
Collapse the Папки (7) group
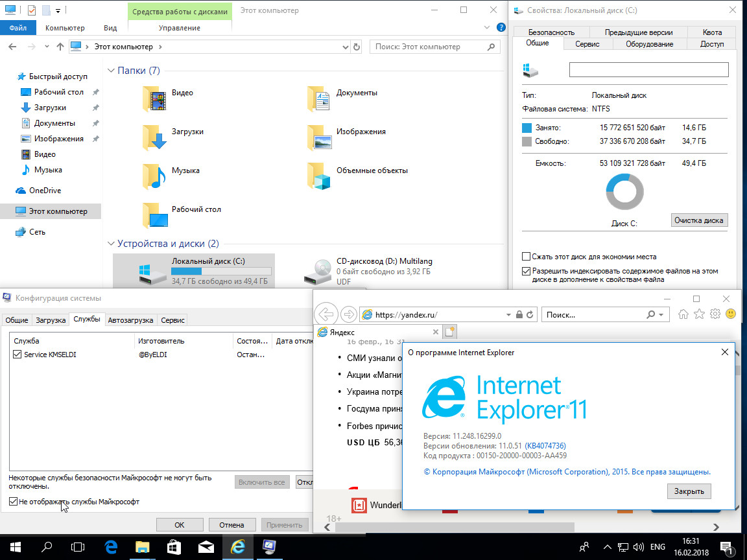coord(111,71)
